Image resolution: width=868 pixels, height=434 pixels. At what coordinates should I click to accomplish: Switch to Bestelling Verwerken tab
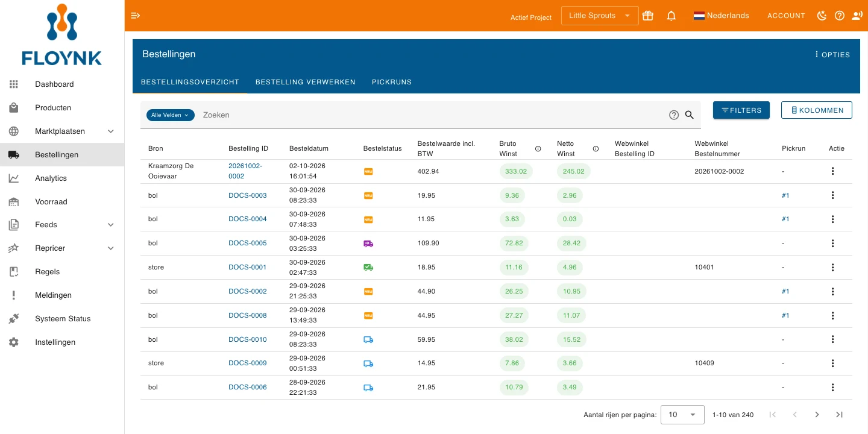pyautogui.click(x=306, y=82)
